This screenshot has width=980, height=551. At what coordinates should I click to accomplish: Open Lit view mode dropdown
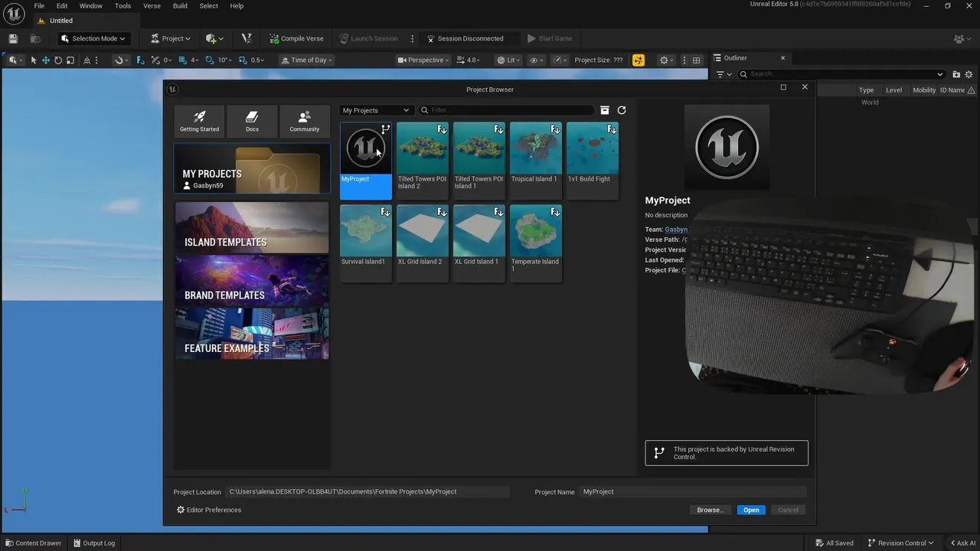click(x=510, y=60)
